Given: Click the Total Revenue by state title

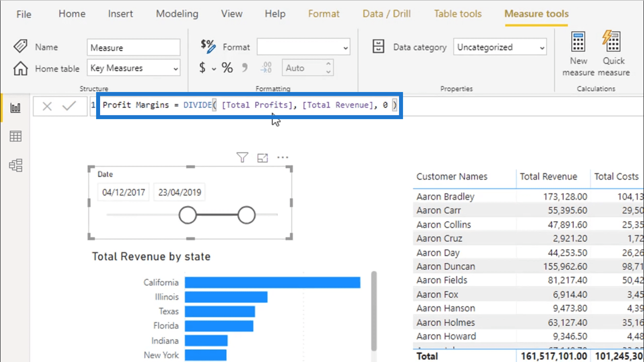Looking at the screenshot, I should pyautogui.click(x=151, y=257).
